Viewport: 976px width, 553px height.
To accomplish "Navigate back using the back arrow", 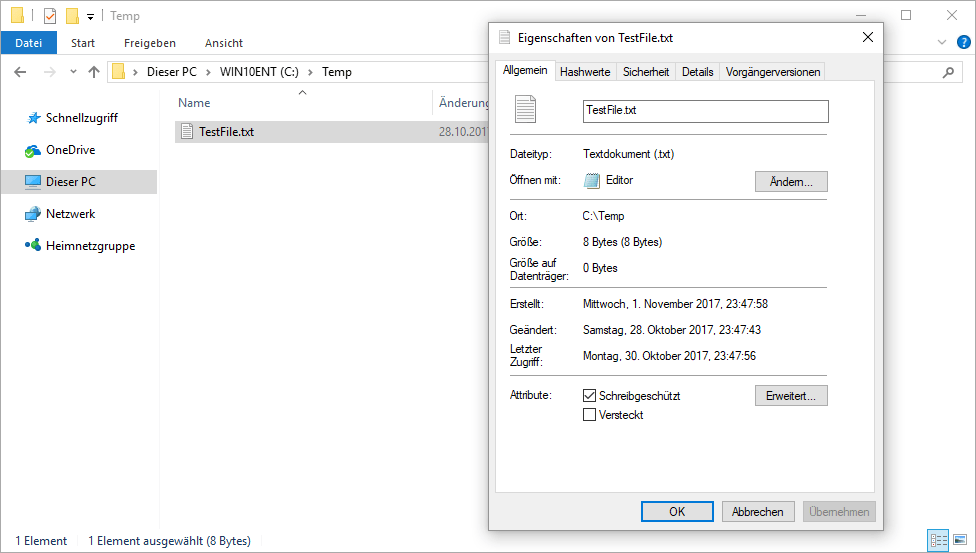I will coord(21,72).
